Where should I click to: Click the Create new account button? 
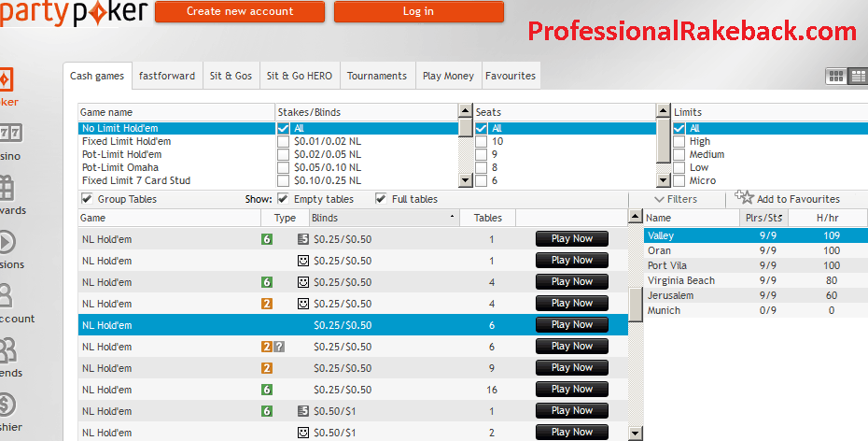(239, 11)
